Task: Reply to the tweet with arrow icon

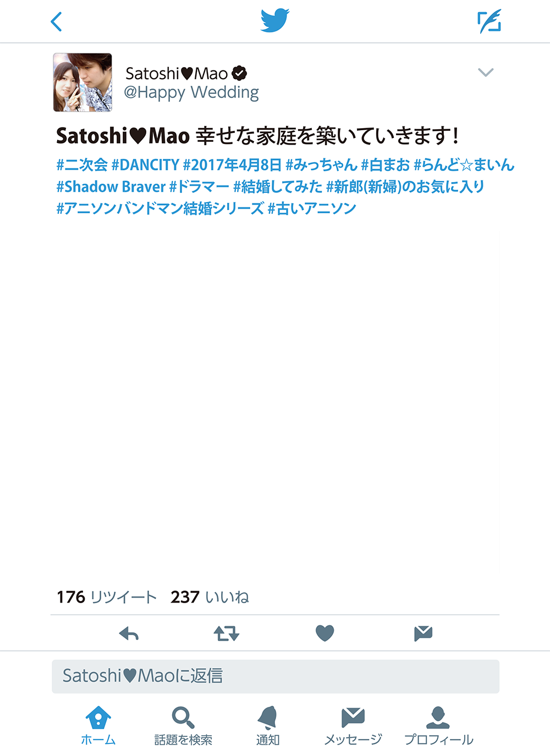Action: pyautogui.click(x=129, y=633)
